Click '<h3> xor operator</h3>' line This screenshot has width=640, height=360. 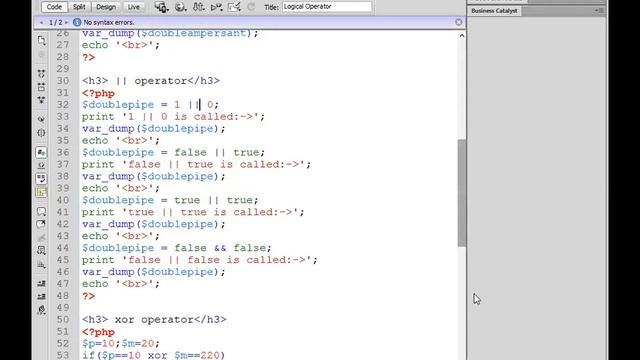[154, 320]
